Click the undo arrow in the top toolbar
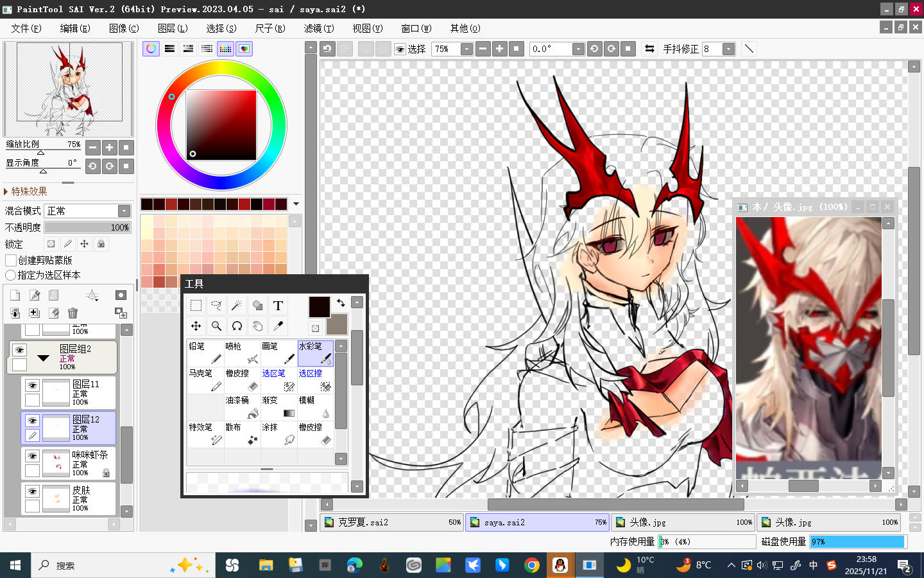924x578 pixels. (328, 49)
